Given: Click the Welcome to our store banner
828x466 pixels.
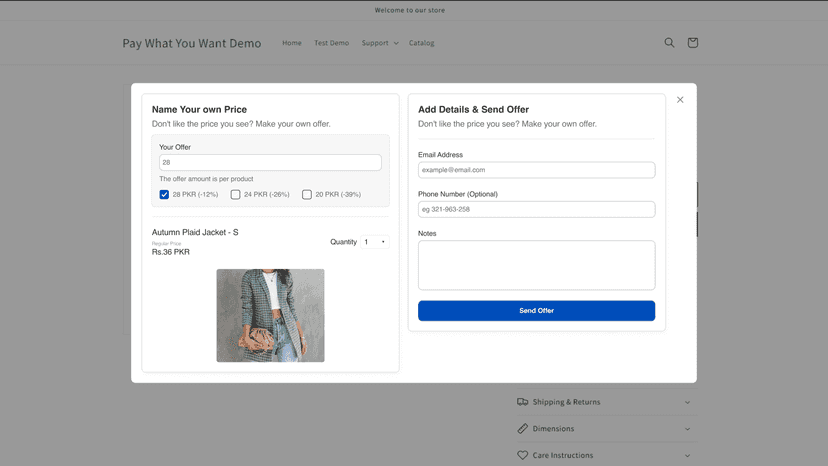Looking at the screenshot, I should (410, 10).
